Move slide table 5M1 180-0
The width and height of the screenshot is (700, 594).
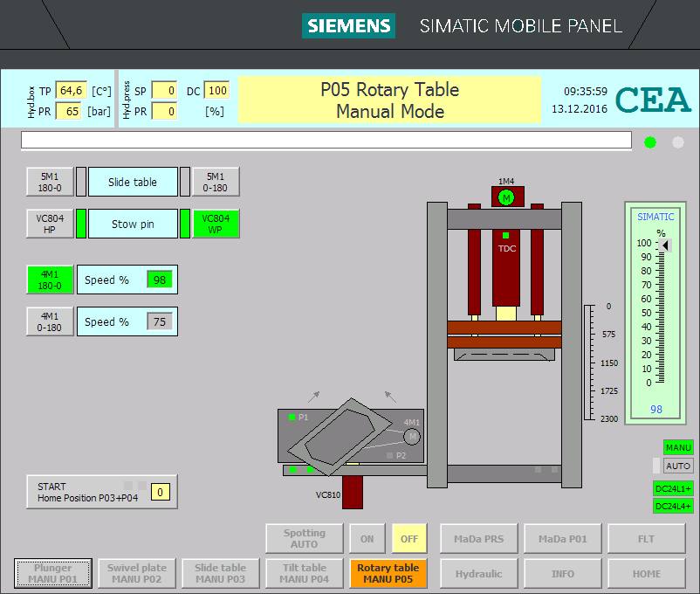click(x=50, y=182)
